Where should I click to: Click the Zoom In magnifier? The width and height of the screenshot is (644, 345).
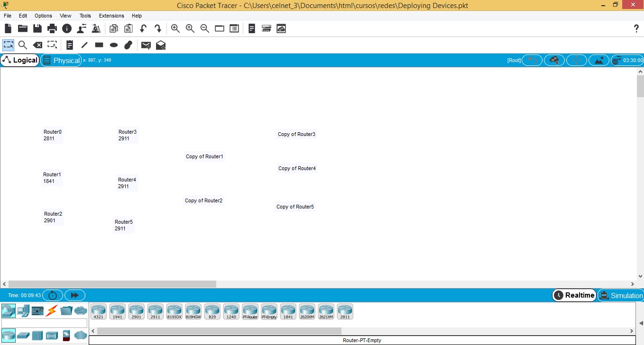click(x=175, y=28)
